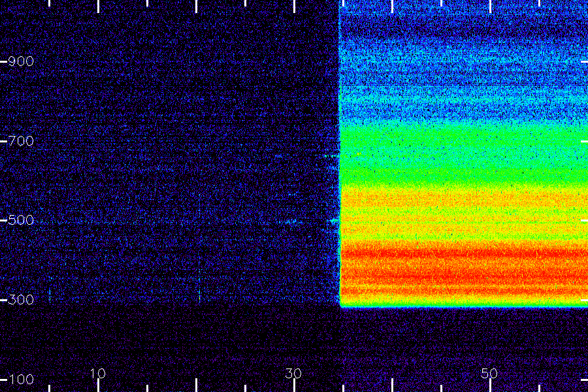The width and height of the screenshot is (588, 392).
Task: Click the 700 label on the vertical axis
Action: point(21,141)
